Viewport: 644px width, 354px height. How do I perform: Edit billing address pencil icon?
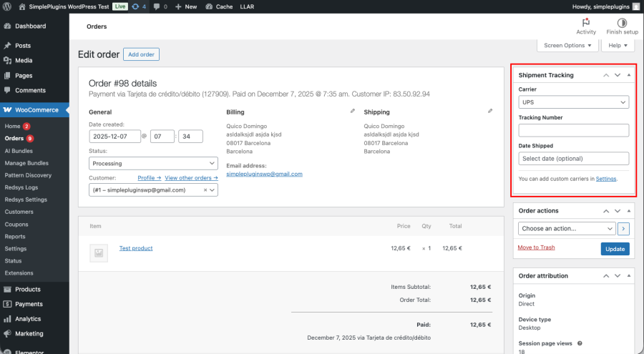pos(352,111)
